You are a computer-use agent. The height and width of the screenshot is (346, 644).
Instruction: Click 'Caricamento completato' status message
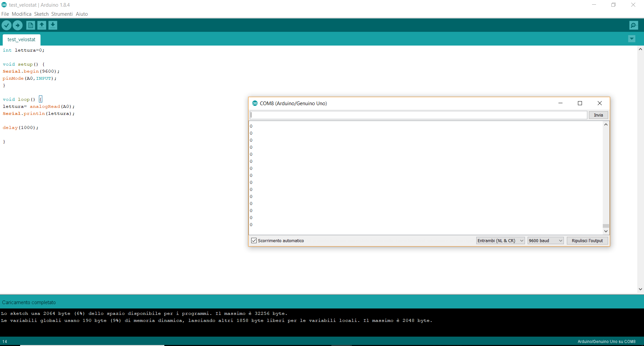(29, 302)
